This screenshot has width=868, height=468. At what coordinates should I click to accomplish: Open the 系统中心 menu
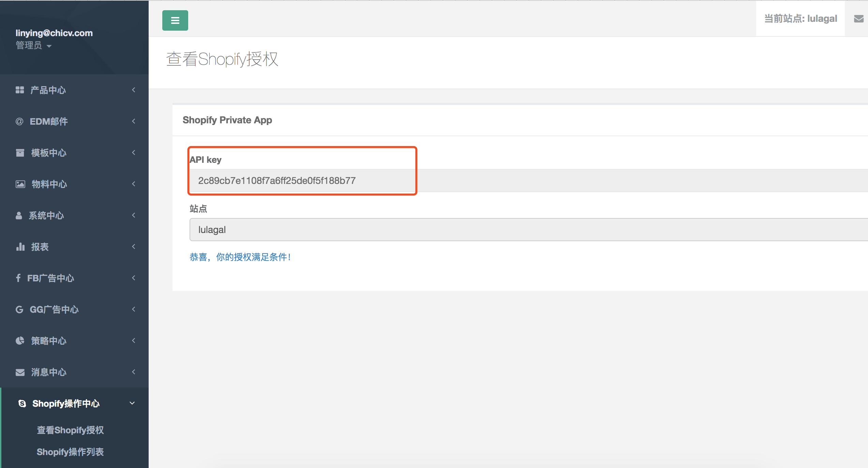[74, 215]
